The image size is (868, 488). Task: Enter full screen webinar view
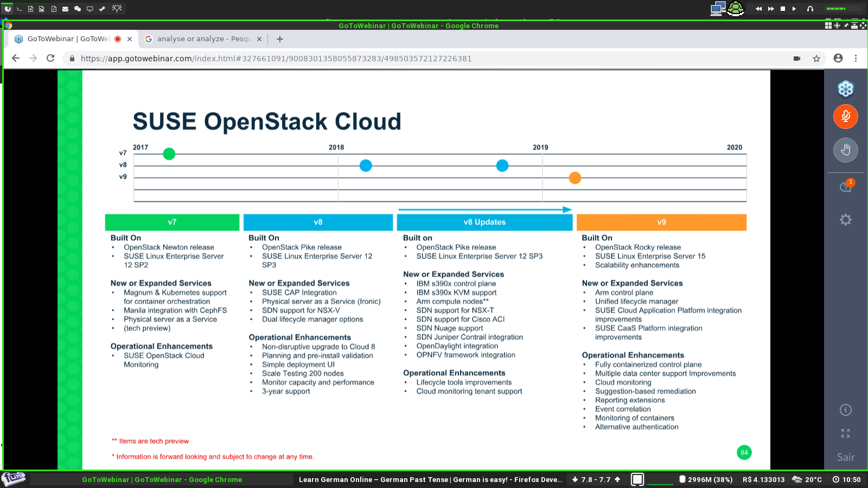(845, 433)
